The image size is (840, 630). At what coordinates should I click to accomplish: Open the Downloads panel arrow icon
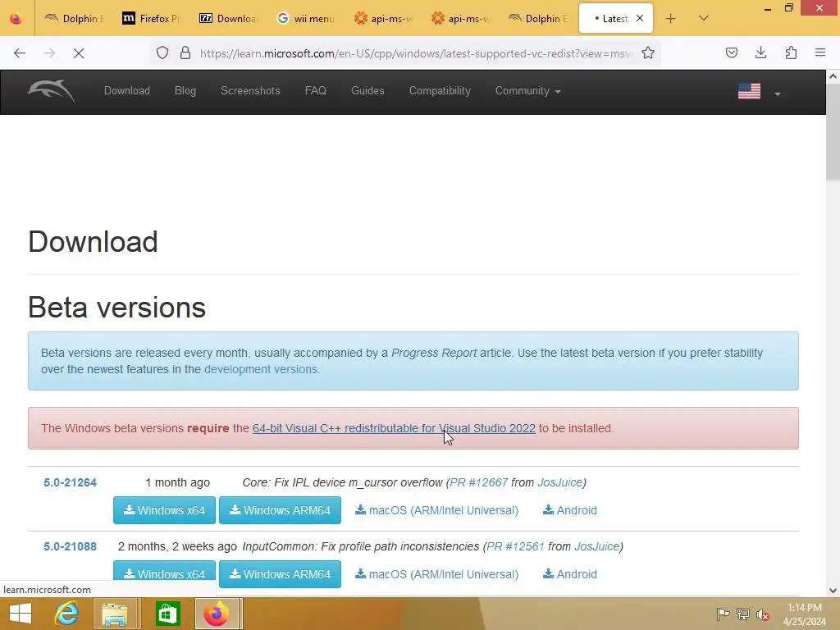click(x=760, y=52)
